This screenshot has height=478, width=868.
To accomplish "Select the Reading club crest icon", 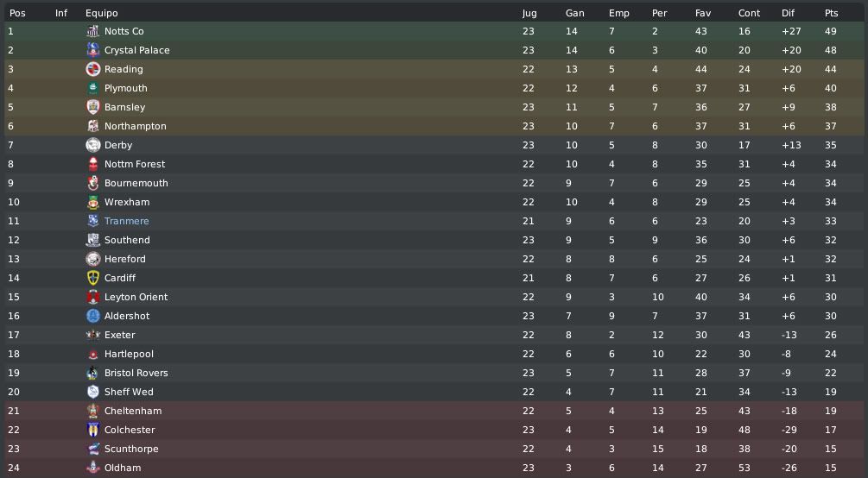I will click(x=93, y=69).
